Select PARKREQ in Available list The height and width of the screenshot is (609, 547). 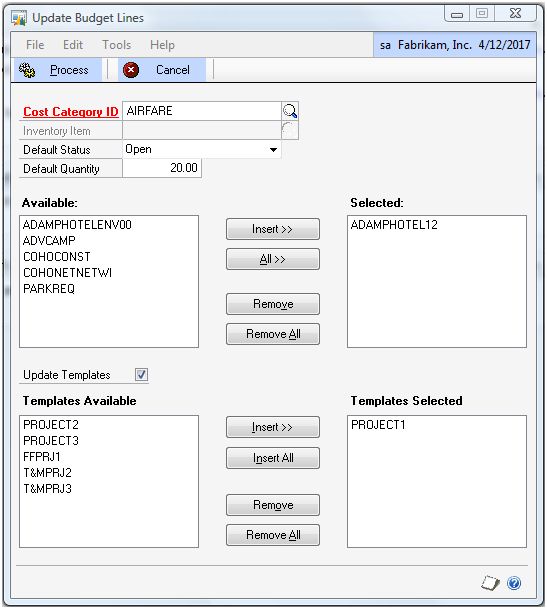pos(49,289)
